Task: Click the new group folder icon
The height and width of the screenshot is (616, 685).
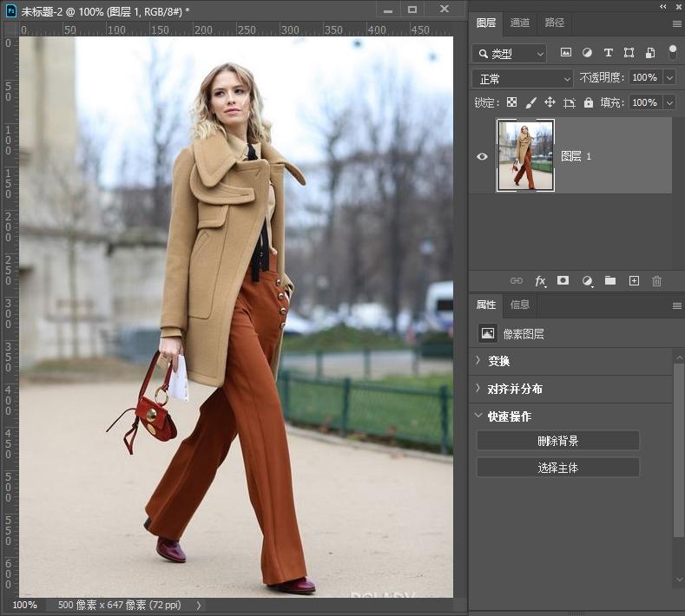Action: pos(610,281)
